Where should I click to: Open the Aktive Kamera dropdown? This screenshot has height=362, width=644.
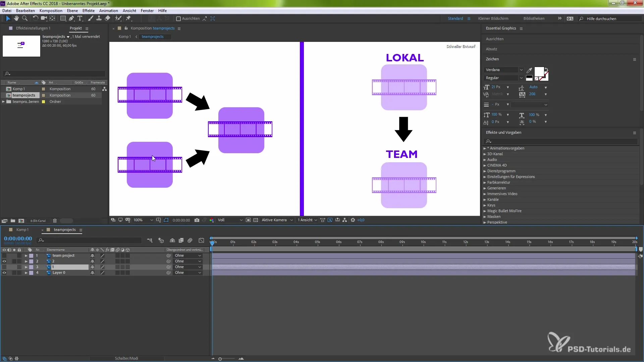277,220
